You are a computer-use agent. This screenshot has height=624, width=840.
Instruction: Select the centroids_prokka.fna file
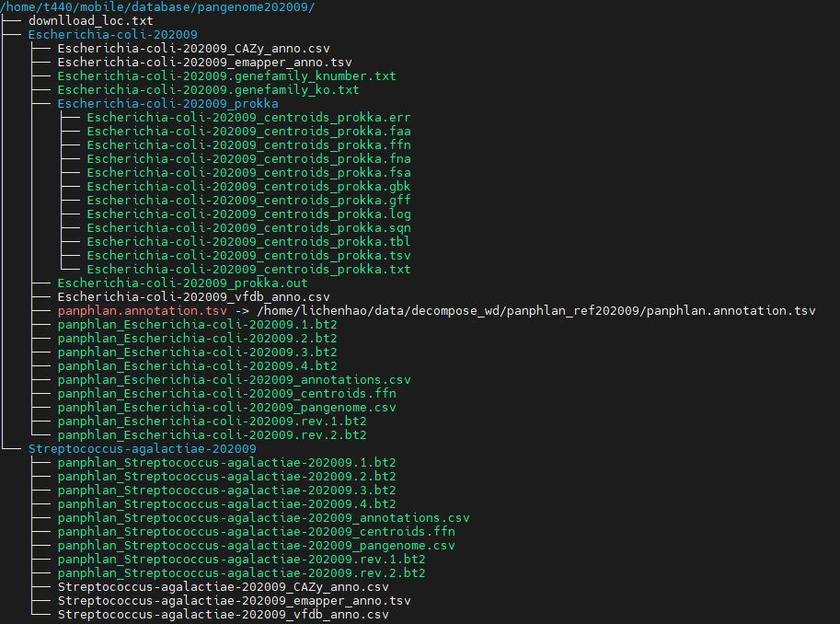tap(248, 159)
